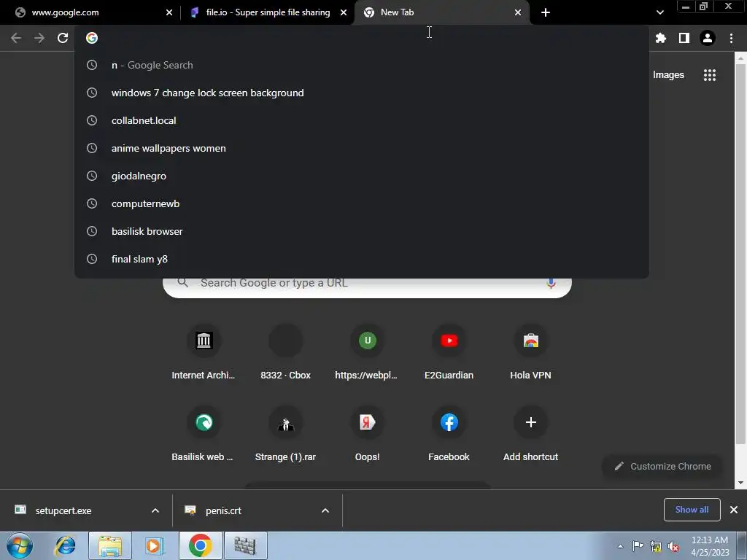The width and height of the screenshot is (747, 560).
Task: Close the downloads bar
Action: tap(734, 510)
